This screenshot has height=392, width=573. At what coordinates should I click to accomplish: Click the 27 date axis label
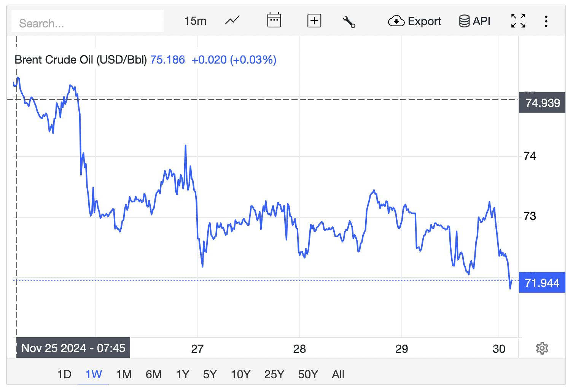pyautogui.click(x=197, y=349)
